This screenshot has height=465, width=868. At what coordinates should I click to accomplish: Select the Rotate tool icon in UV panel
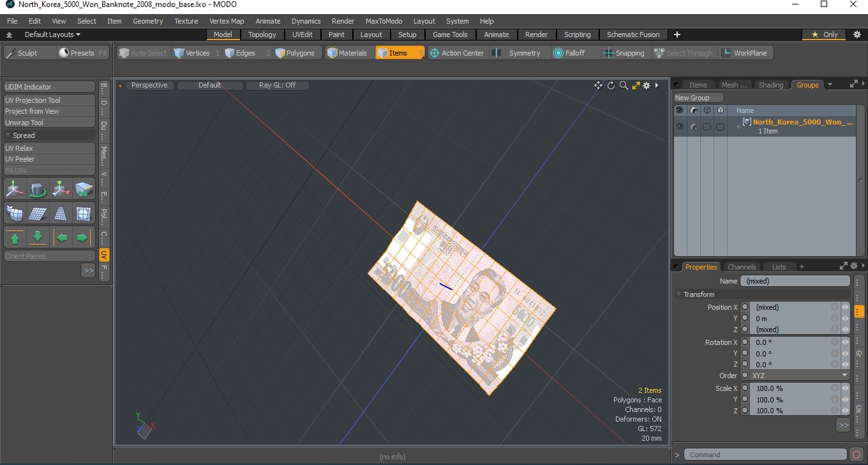(x=38, y=190)
